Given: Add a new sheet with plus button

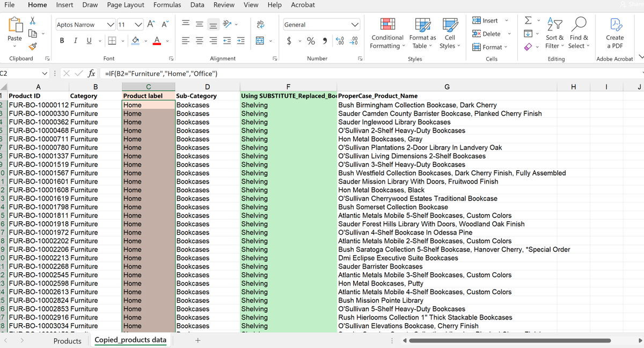Looking at the screenshot, I should [198, 340].
